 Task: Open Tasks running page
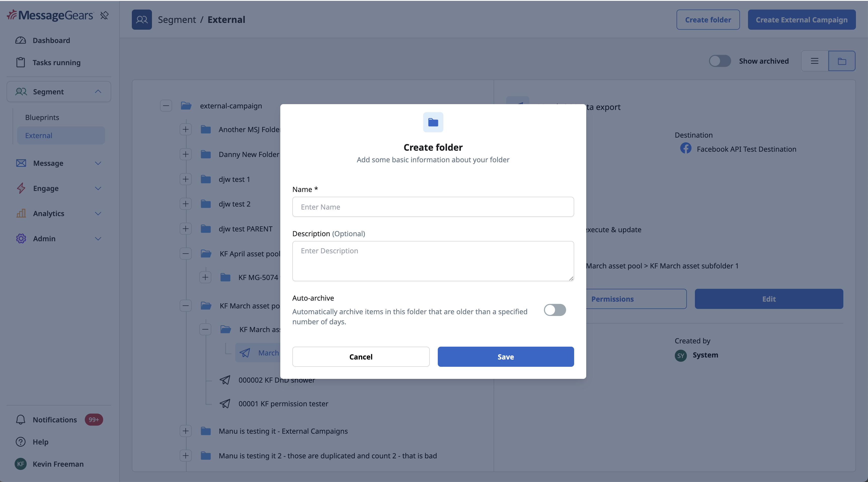pyautogui.click(x=56, y=63)
